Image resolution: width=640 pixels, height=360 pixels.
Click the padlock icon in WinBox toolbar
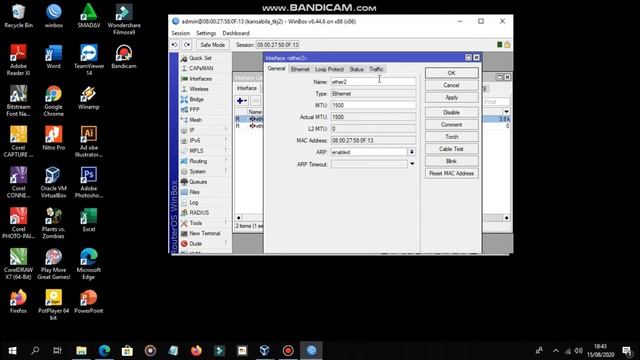coord(507,44)
